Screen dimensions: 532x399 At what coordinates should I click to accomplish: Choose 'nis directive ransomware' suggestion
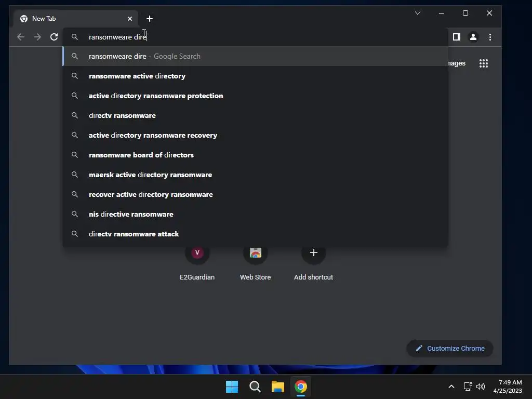(255, 214)
